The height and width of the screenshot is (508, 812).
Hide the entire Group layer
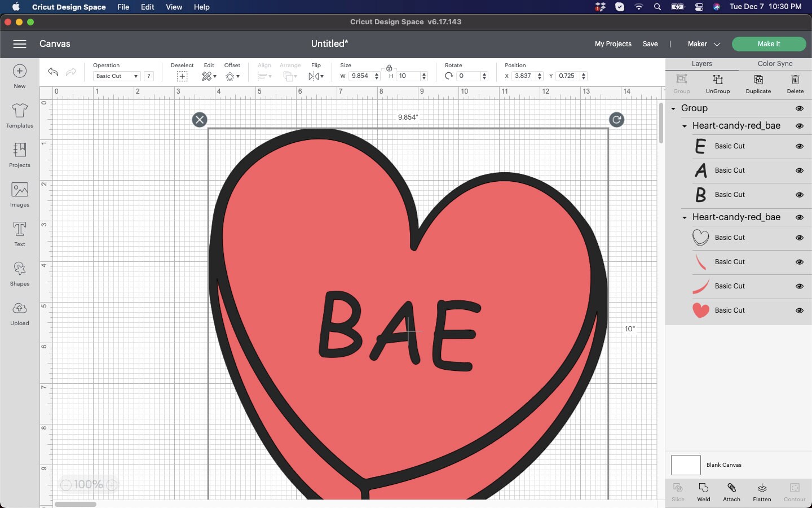tap(800, 108)
